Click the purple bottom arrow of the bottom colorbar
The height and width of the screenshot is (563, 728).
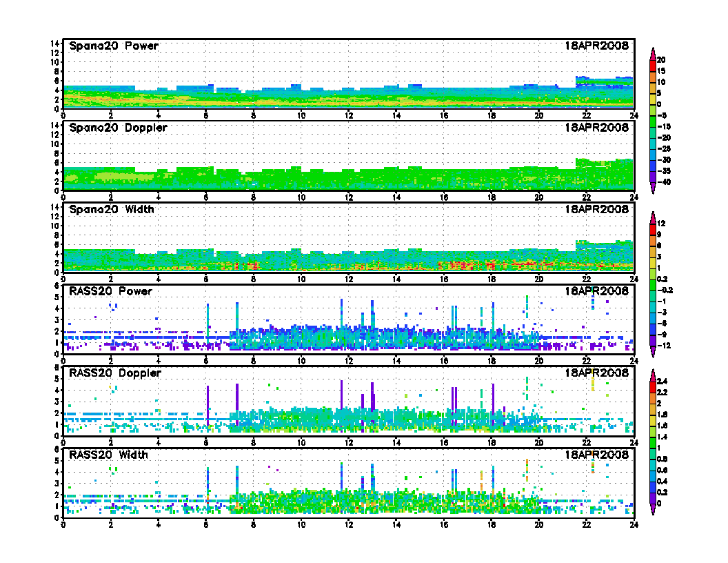(x=653, y=509)
